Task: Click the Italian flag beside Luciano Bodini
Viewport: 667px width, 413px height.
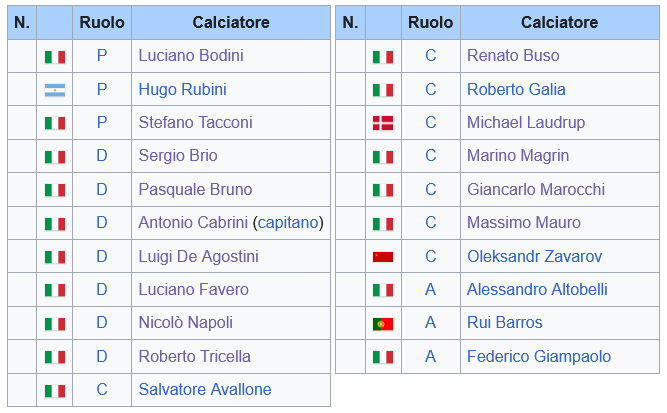Action: pos(54,56)
